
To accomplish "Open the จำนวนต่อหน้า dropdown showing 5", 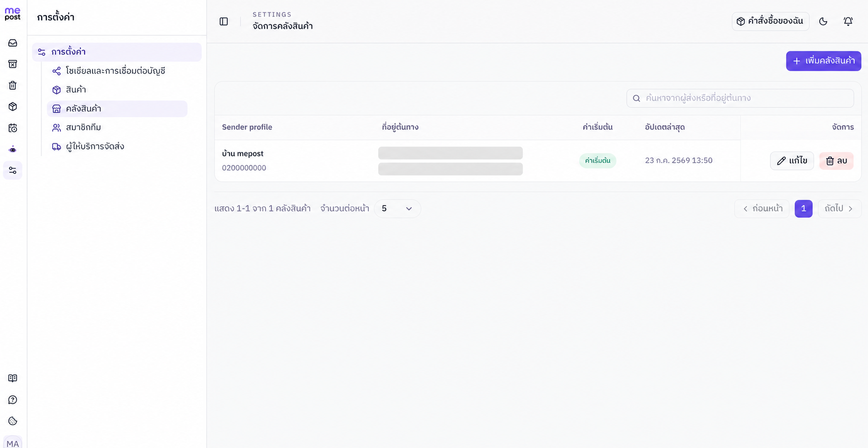I will pos(397,209).
